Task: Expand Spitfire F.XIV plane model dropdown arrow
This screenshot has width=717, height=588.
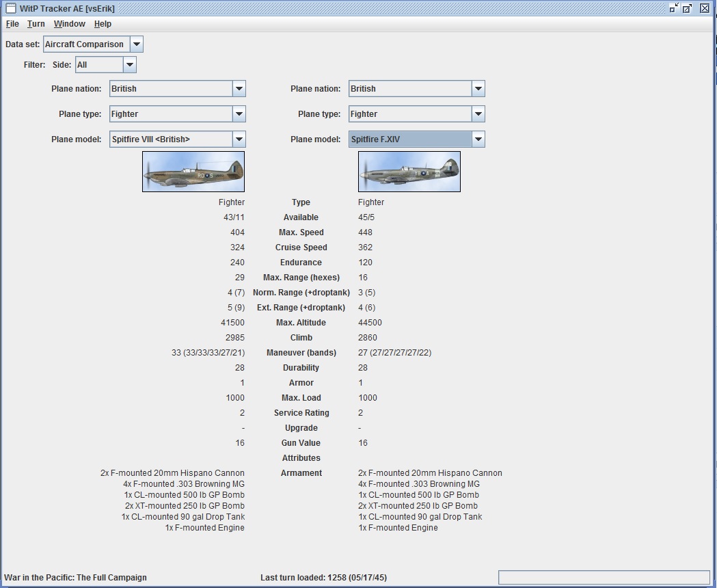Action: click(478, 139)
